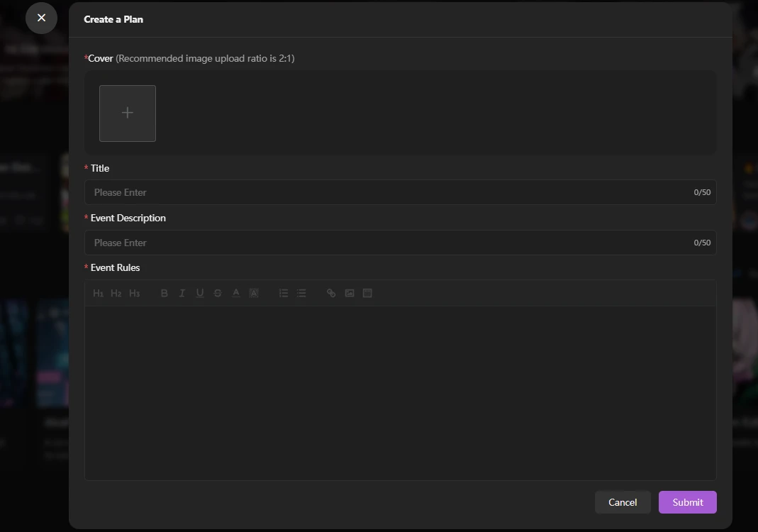This screenshot has width=758, height=532.
Task: Click inside the Event Rules text area
Action: tap(400, 392)
